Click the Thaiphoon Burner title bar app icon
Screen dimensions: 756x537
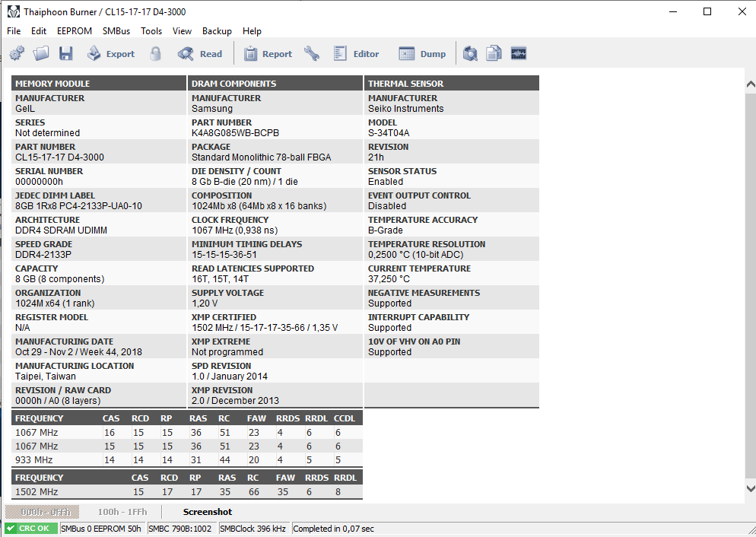pyautogui.click(x=14, y=11)
